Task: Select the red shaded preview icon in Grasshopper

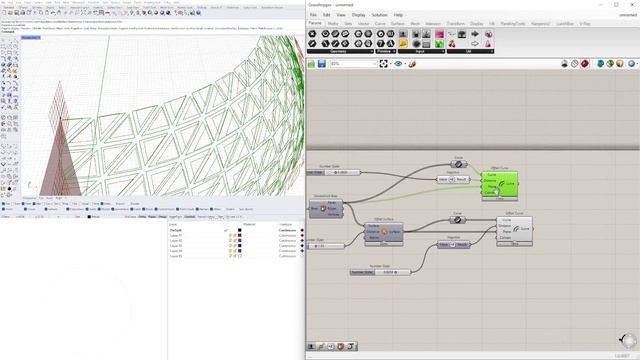Action: click(585, 64)
